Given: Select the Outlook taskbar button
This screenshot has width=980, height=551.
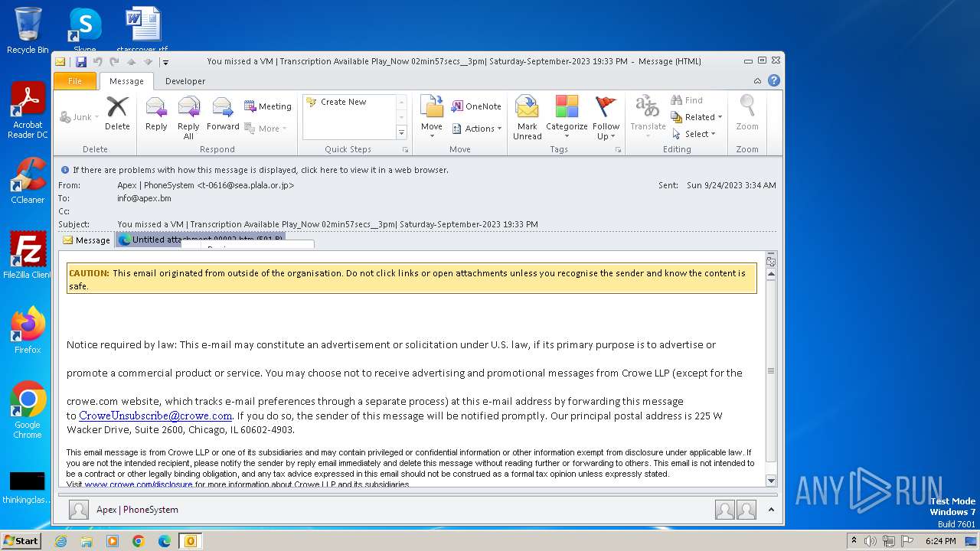Looking at the screenshot, I should point(191,541).
